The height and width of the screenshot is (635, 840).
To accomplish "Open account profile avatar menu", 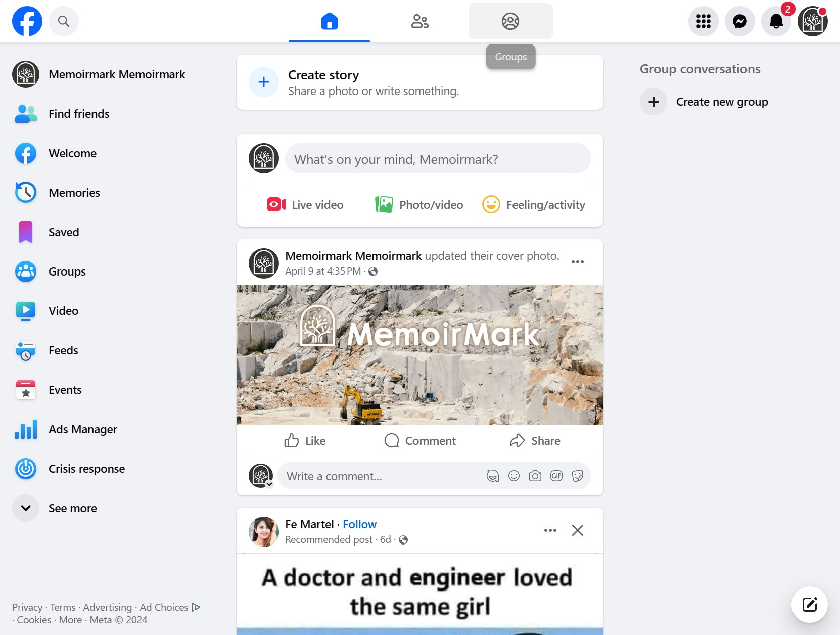I will pyautogui.click(x=813, y=21).
